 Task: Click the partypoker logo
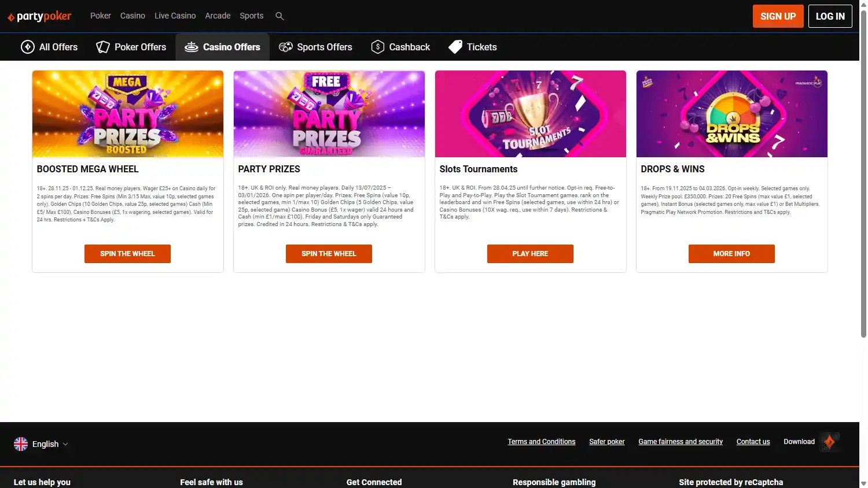(39, 16)
